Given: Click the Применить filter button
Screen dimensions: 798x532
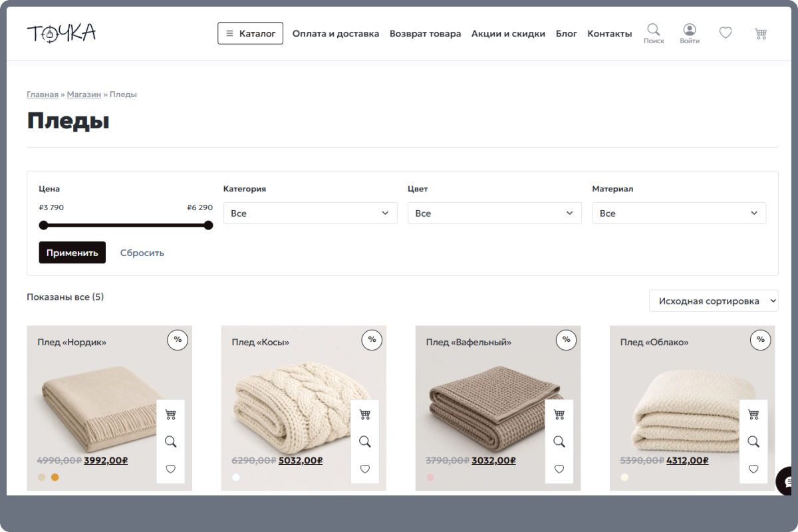Looking at the screenshot, I should (x=72, y=253).
